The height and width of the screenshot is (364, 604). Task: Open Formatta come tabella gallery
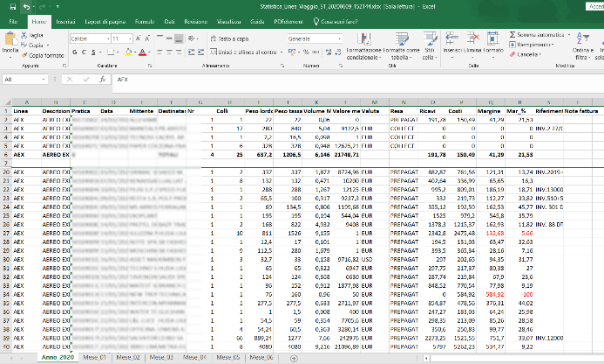click(401, 46)
